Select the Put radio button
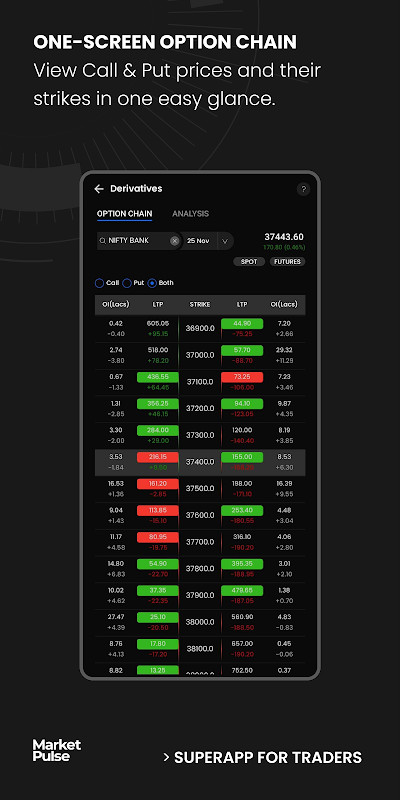400x800 pixels. [127, 283]
